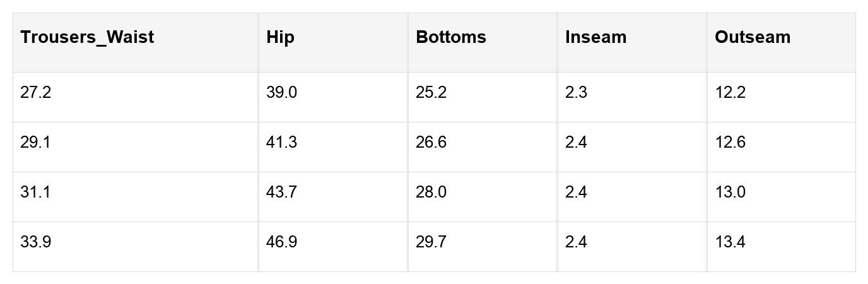868x284 pixels.
Task: Select the Trousers_Waist cell showing 29.1
Action: coord(36,143)
